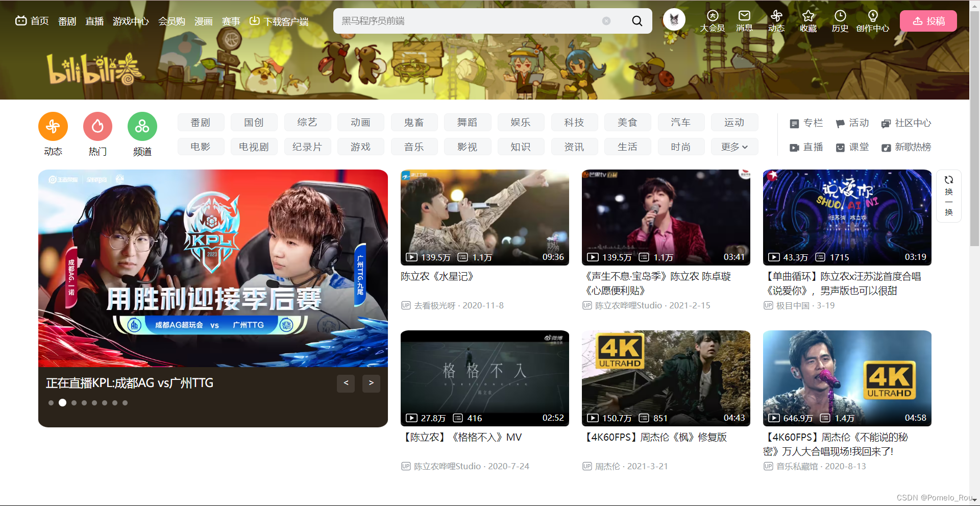Select the 科技 category

click(574, 123)
